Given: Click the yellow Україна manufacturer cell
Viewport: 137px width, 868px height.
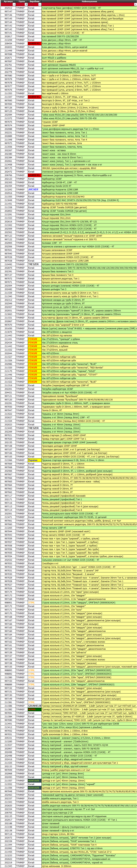Looking at the screenshot, I should pyautogui.click(x=35, y=460).
